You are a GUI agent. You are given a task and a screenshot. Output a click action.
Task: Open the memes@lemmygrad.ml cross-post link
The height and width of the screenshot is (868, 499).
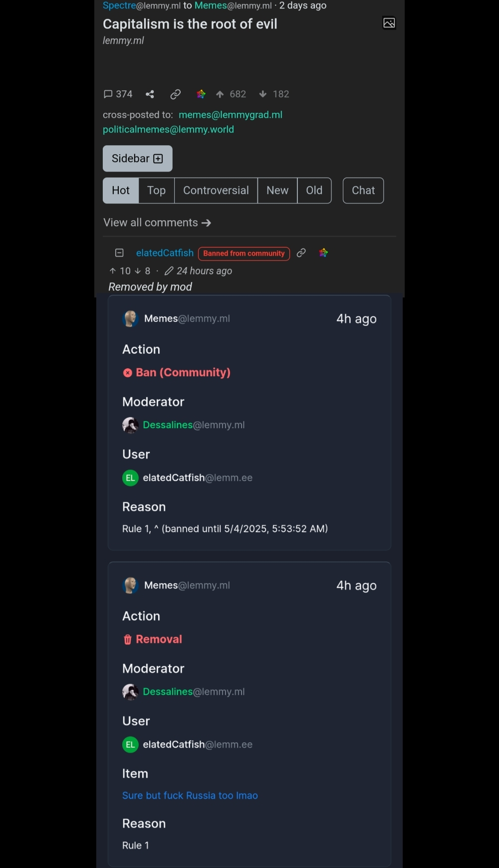point(231,115)
